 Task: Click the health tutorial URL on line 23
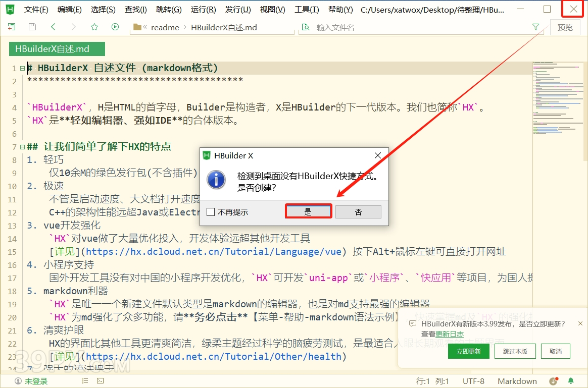tap(214, 356)
